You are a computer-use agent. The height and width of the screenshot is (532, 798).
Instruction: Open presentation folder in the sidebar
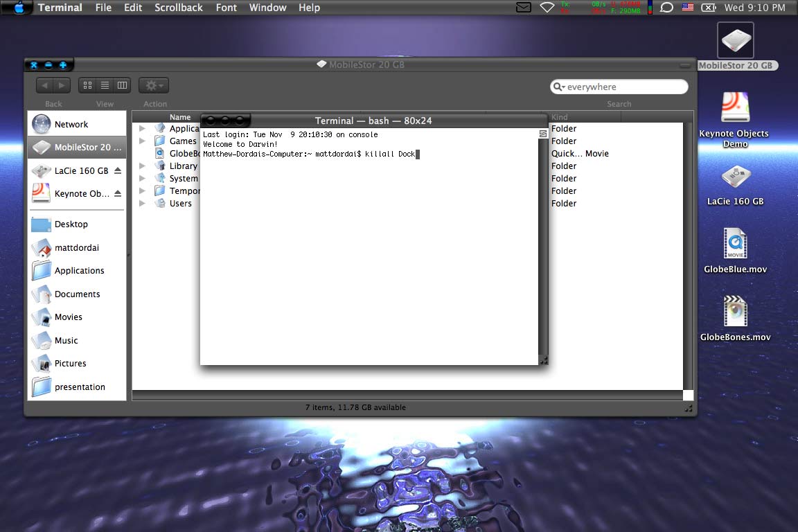(x=77, y=387)
